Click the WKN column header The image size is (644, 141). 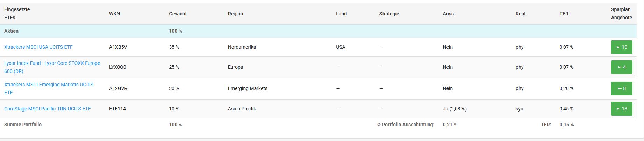coord(114,14)
